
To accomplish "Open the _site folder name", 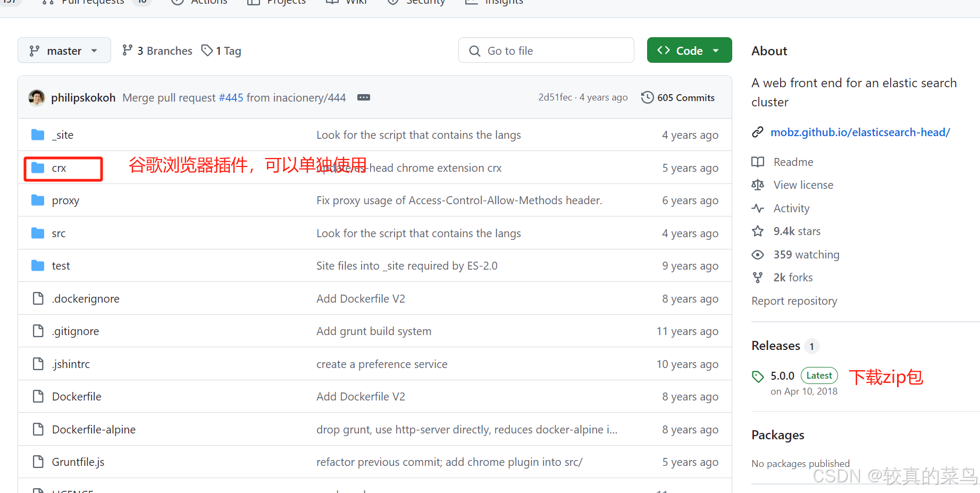I will [x=63, y=135].
